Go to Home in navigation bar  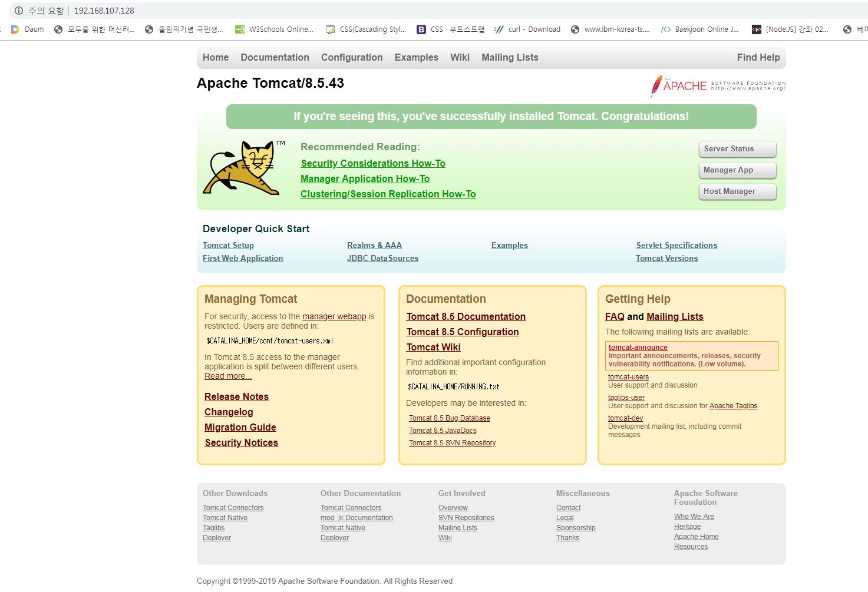(216, 58)
